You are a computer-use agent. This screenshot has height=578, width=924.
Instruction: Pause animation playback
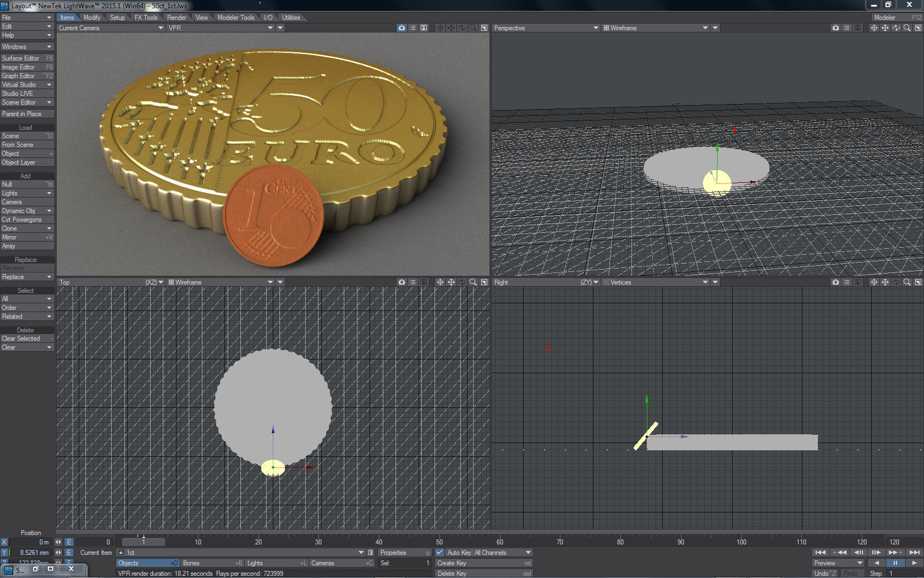click(895, 563)
